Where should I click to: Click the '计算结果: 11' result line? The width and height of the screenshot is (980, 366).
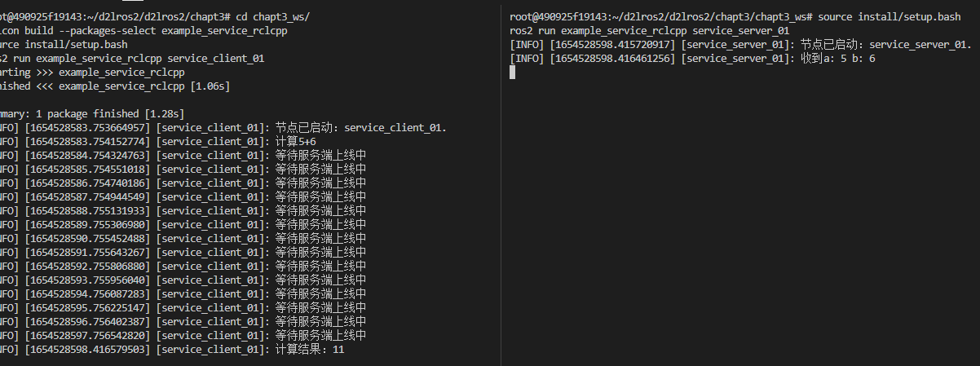310,350
